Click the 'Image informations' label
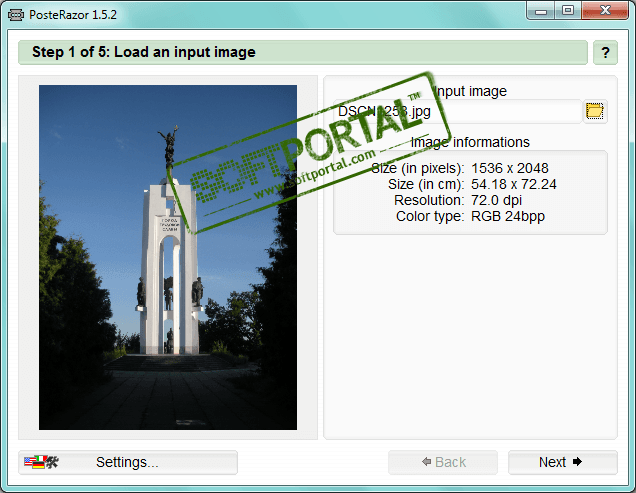Viewport: 636px width, 493px height. (x=470, y=142)
